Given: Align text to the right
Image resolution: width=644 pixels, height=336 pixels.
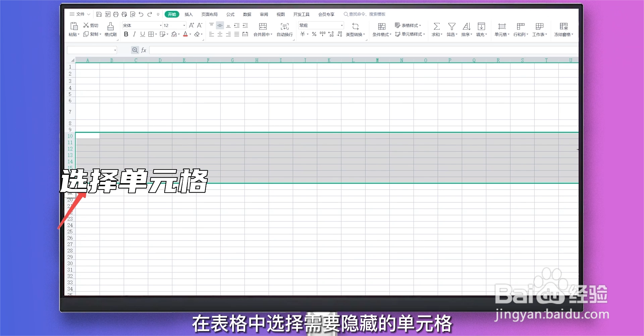Looking at the screenshot, I should point(228,34).
